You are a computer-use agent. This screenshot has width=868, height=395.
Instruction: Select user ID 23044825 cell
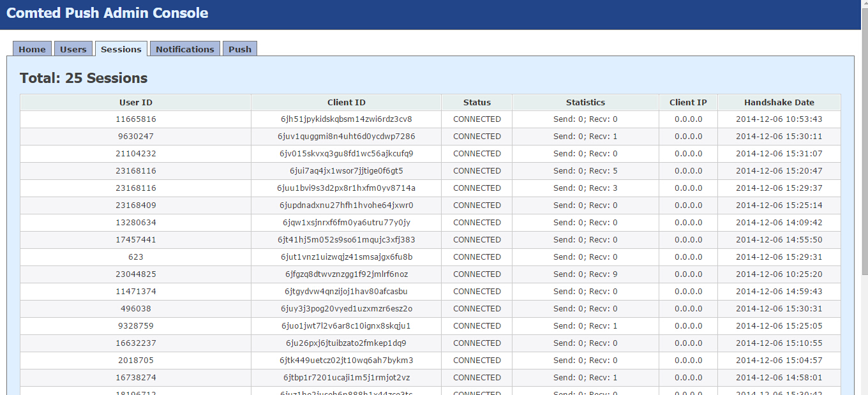(x=136, y=274)
